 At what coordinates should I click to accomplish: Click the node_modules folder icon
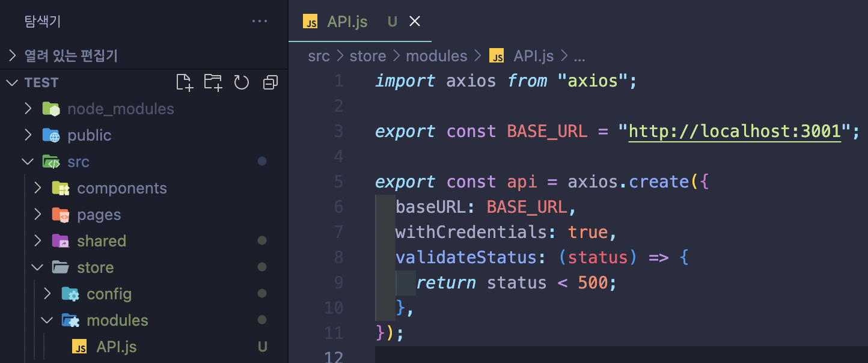tap(51, 109)
